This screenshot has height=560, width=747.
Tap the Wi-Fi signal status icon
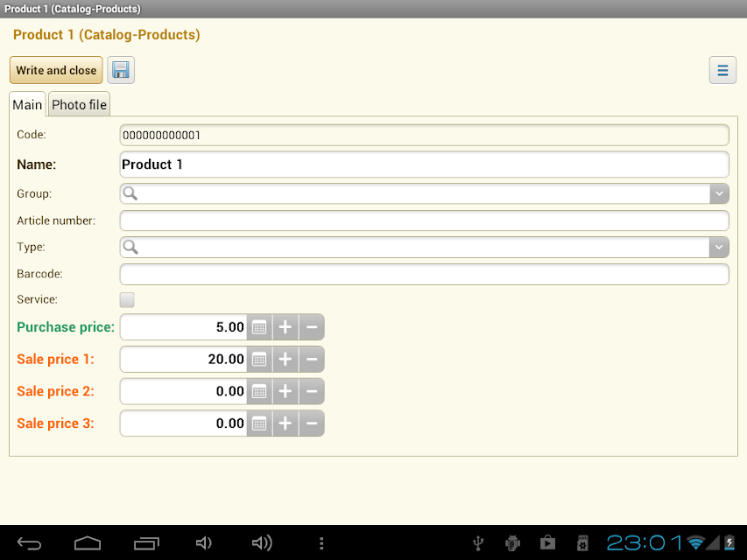[696, 542]
